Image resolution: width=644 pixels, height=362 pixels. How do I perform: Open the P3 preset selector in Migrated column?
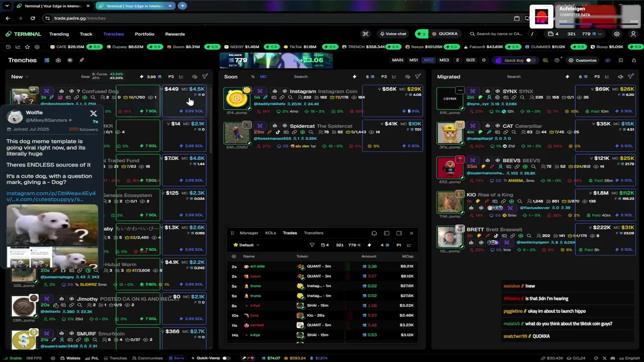[597, 77]
